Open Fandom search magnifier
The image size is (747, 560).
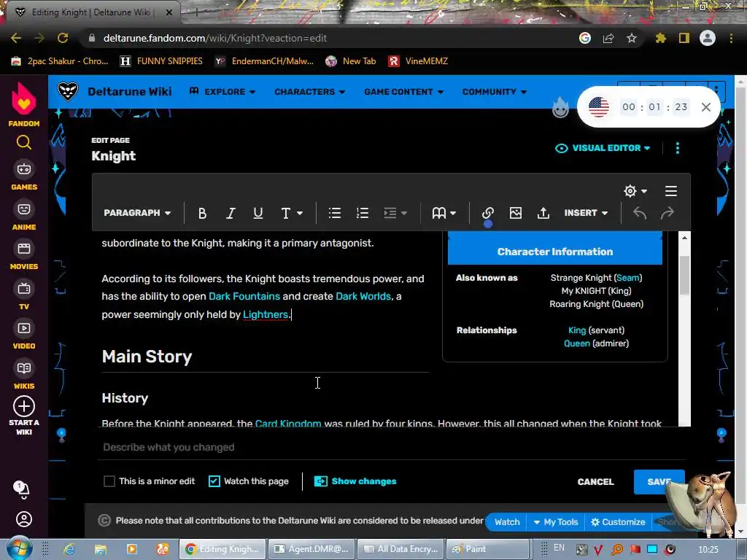[24, 142]
